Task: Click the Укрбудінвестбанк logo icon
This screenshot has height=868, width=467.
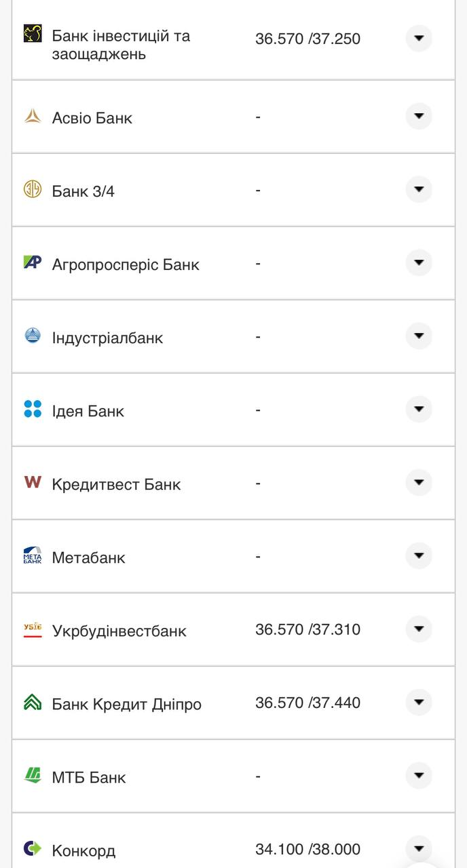Action: [33, 630]
